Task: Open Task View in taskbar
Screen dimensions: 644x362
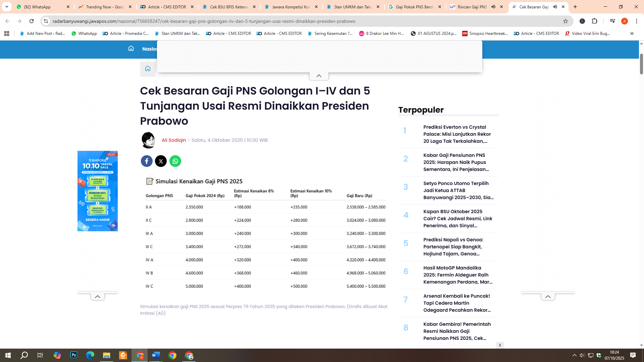Action: tap(40, 355)
